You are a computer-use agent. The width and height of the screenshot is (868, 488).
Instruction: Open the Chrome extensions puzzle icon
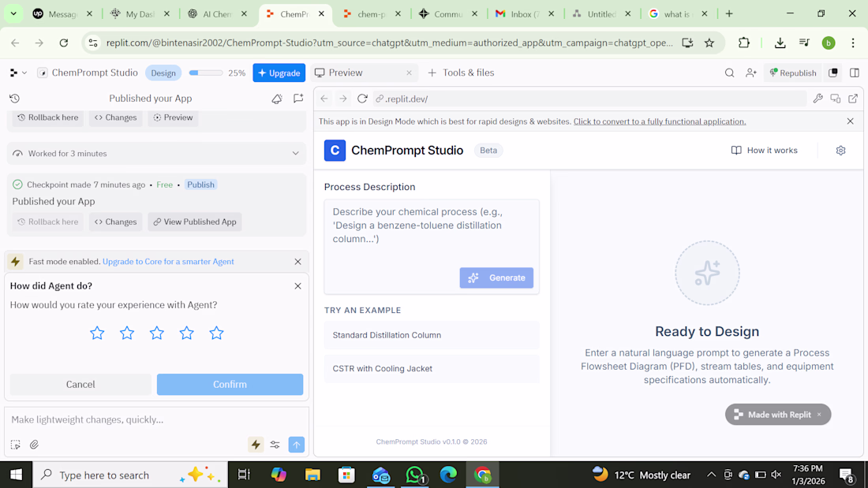click(744, 43)
